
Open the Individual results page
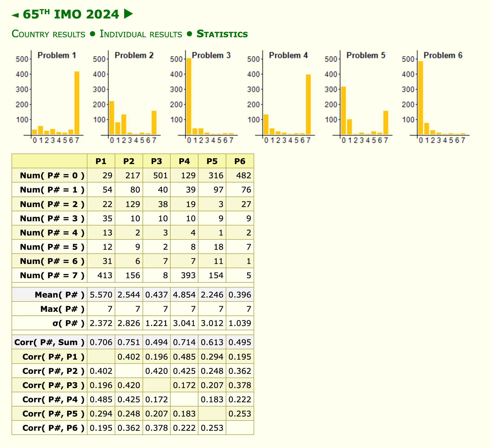(141, 34)
